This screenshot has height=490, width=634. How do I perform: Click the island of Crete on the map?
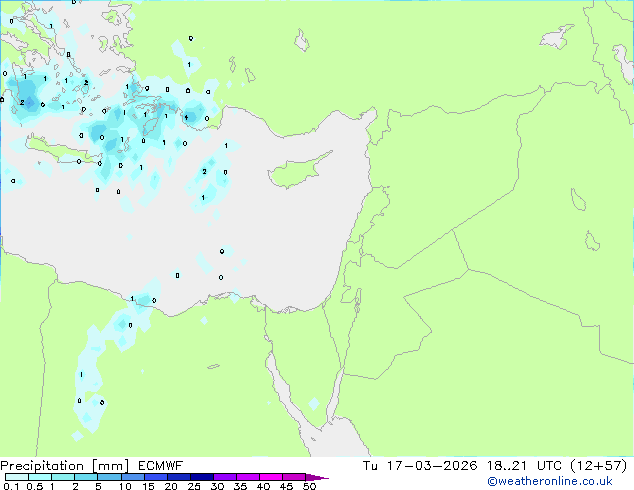(x=61, y=150)
